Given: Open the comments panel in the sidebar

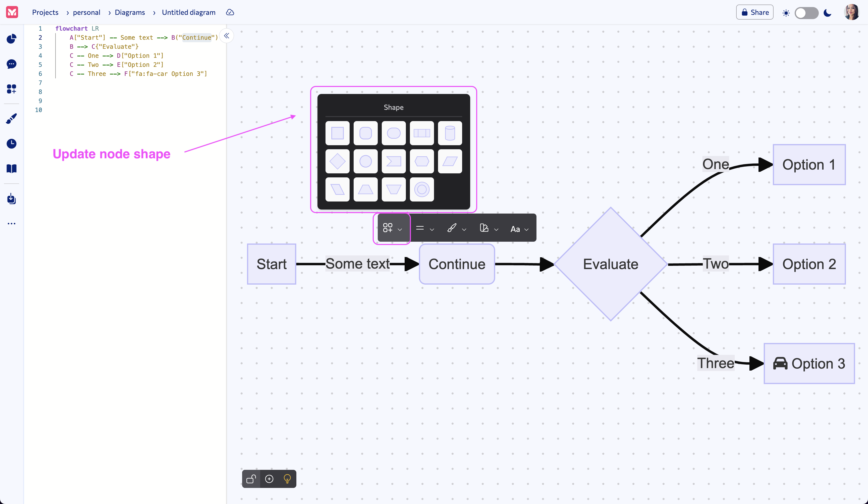Looking at the screenshot, I should click(x=11, y=64).
